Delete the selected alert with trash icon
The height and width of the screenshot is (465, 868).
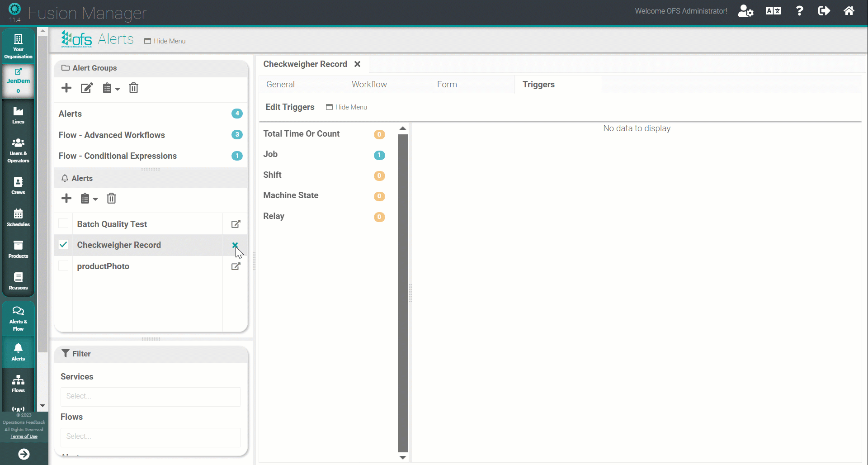pos(111,199)
